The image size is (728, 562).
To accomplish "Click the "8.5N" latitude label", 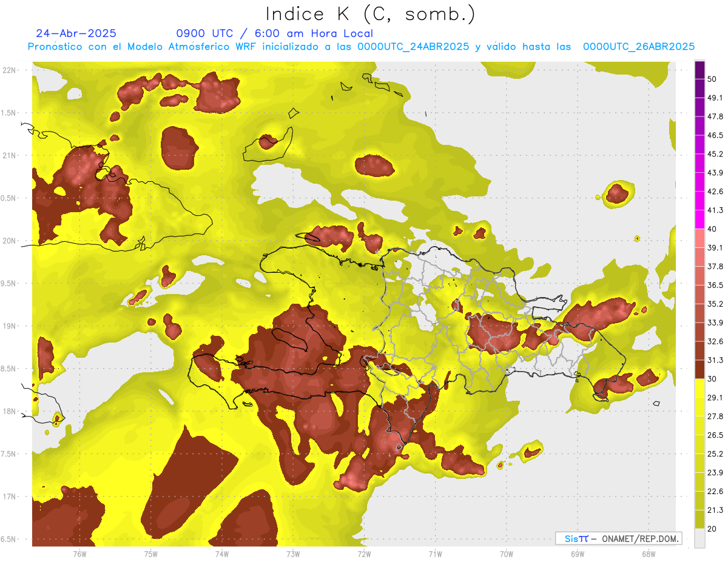I will click(8, 369).
